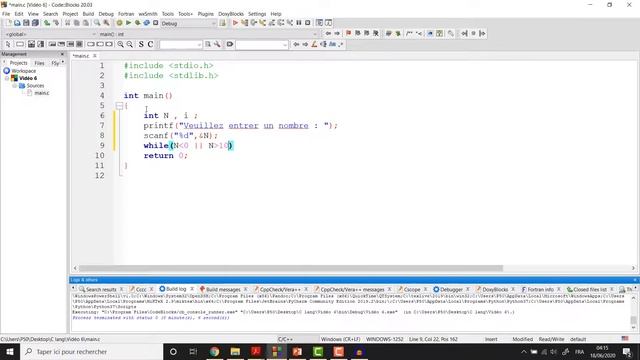
Task: Switch to the Search results log tab
Action: (x=101, y=289)
